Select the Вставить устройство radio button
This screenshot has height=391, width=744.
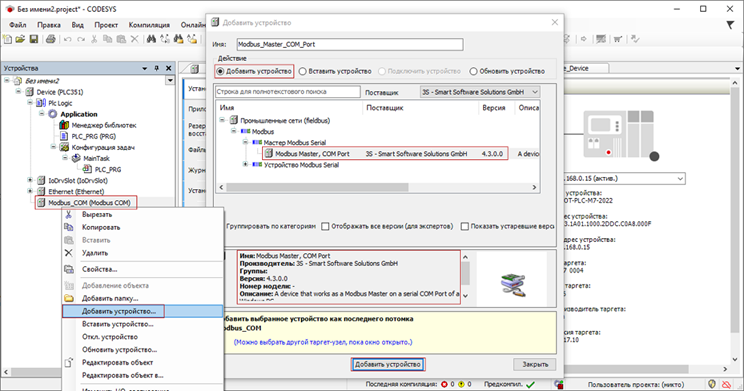[x=303, y=71]
